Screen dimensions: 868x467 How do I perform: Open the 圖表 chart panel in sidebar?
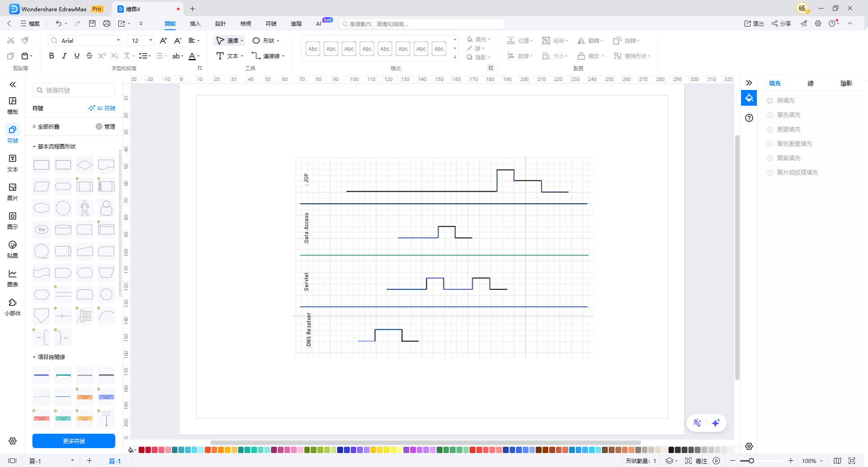[x=13, y=278]
